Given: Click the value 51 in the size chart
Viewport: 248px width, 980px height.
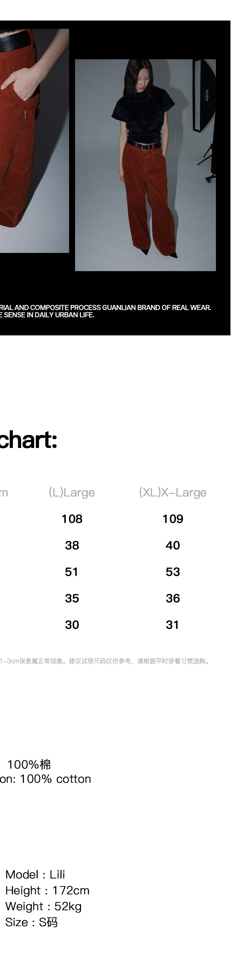Looking at the screenshot, I should (x=72, y=572).
